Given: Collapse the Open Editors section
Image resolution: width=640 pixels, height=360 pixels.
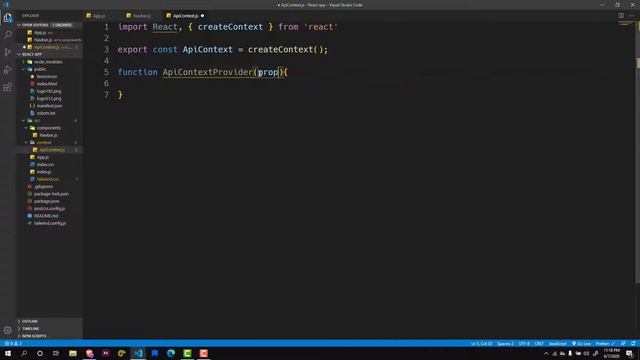Looking at the screenshot, I should coord(49,25).
